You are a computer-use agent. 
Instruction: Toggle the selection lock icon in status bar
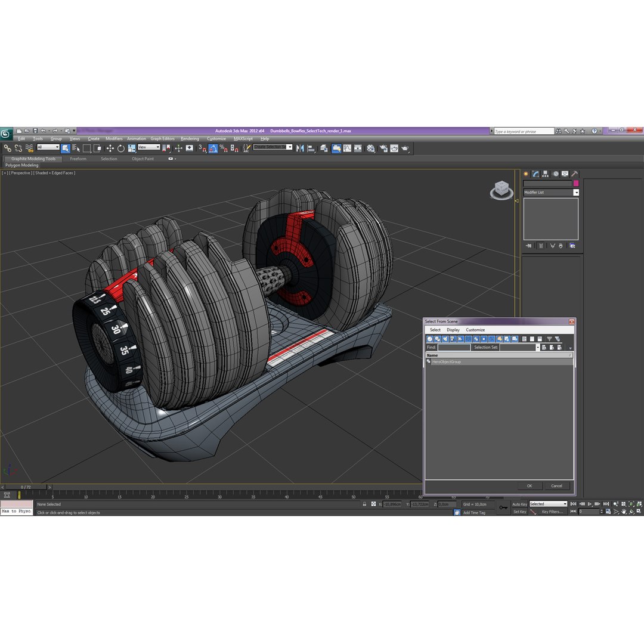pyautogui.click(x=364, y=504)
